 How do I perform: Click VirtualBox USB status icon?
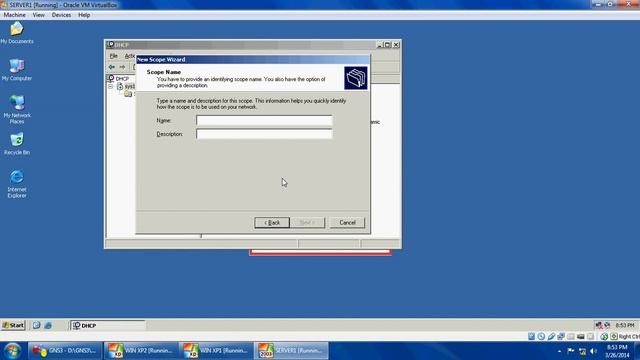click(551, 336)
